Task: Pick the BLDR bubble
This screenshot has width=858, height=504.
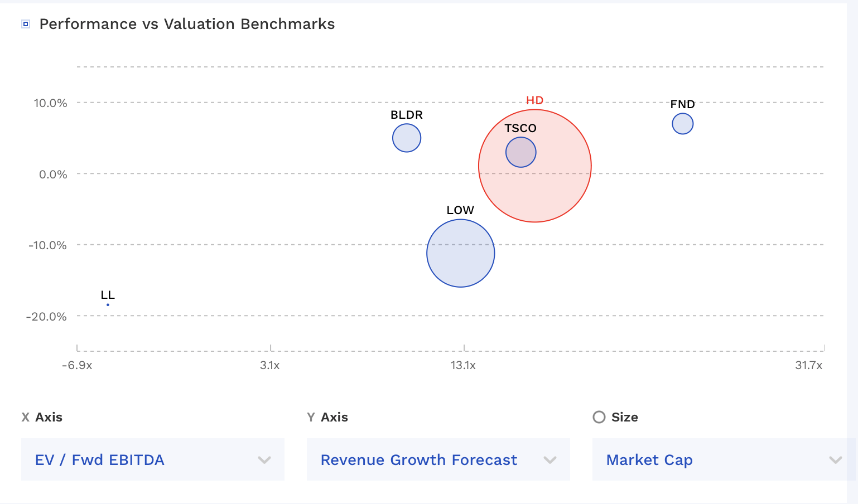Action: [407, 138]
